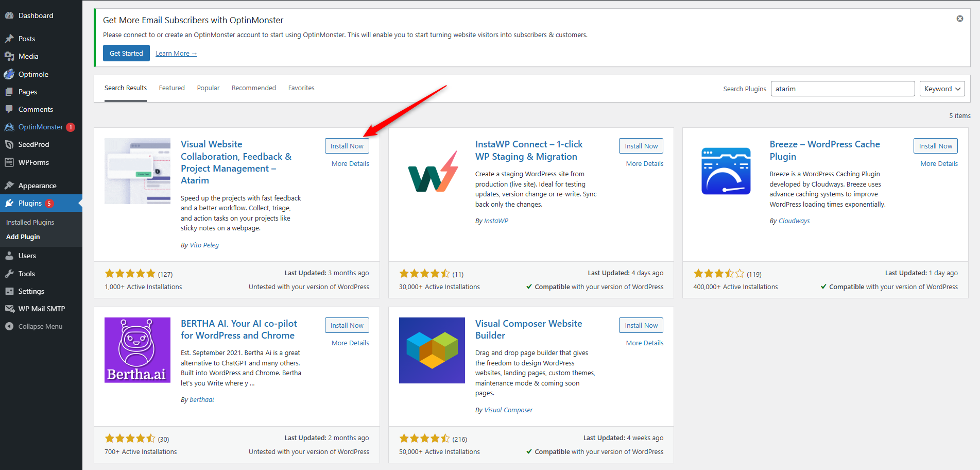Open Installed Plugins submenu item

[x=30, y=222]
